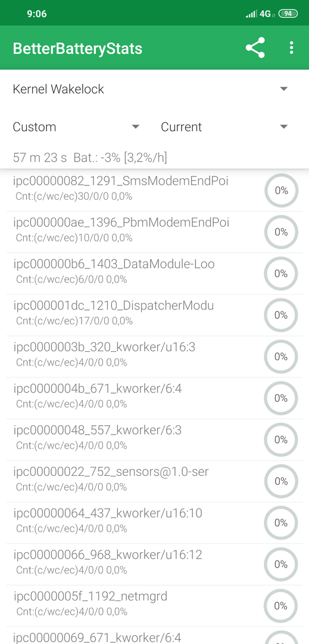The image size is (309, 644).
Task: Tap the 0% gauge beside DataModule-Loo
Action: pos(281,274)
